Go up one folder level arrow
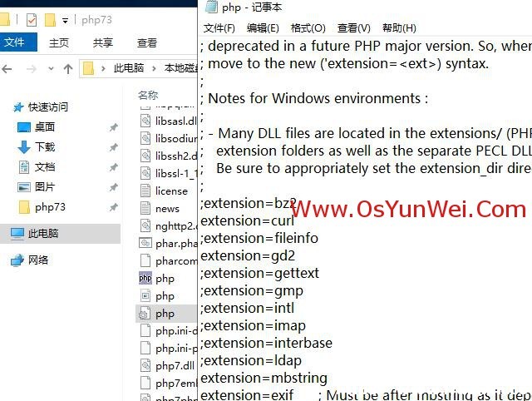This screenshot has width=532, height=401. (68, 69)
